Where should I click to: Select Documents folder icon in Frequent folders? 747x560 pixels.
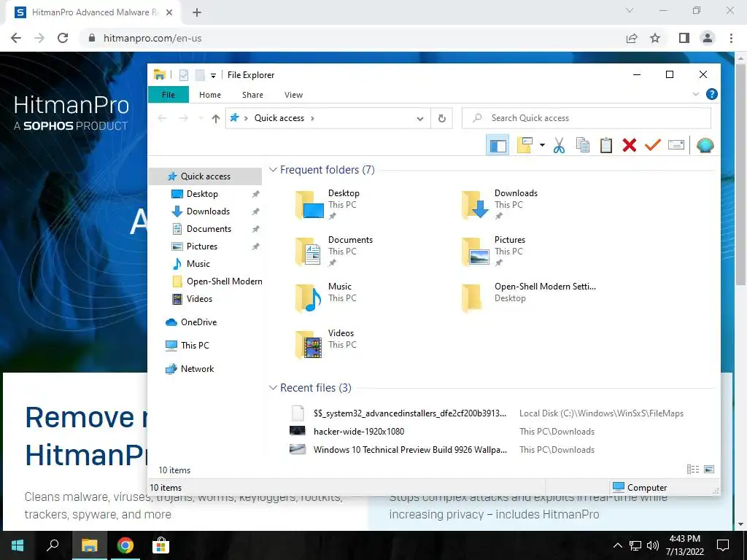pyautogui.click(x=309, y=251)
